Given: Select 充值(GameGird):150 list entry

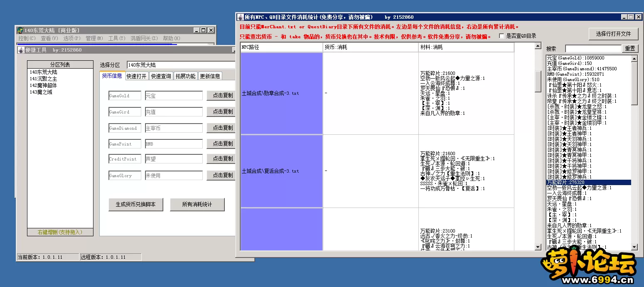Looking at the screenshot, I should coord(588,63).
